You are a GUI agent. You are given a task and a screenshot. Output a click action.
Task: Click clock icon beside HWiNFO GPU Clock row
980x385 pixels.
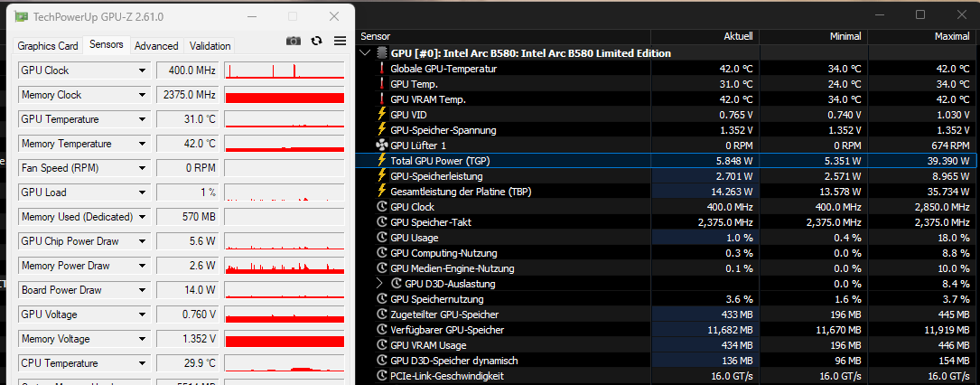(382, 207)
